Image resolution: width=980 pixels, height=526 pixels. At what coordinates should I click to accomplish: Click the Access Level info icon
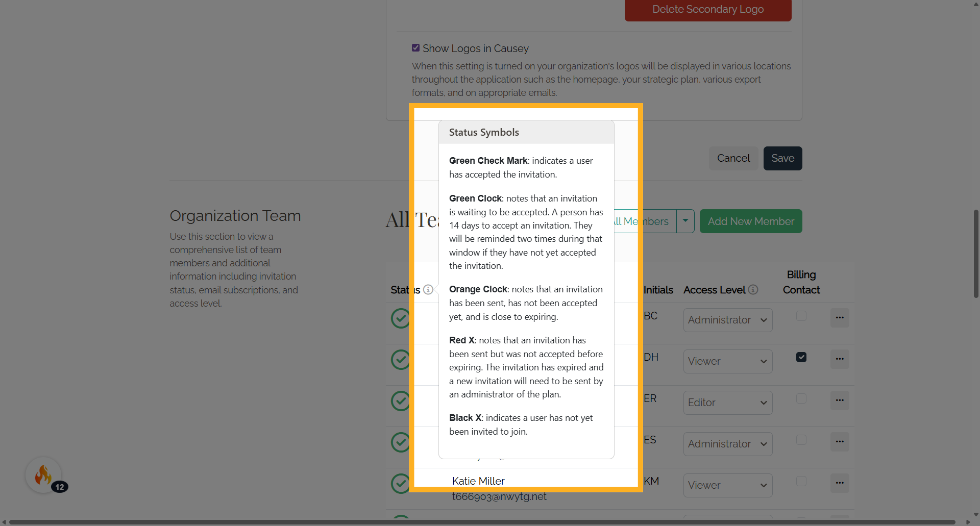[753, 290]
